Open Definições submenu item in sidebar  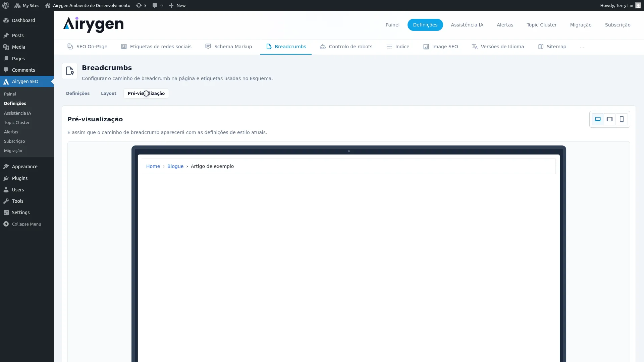pyautogui.click(x=15, y=104)
